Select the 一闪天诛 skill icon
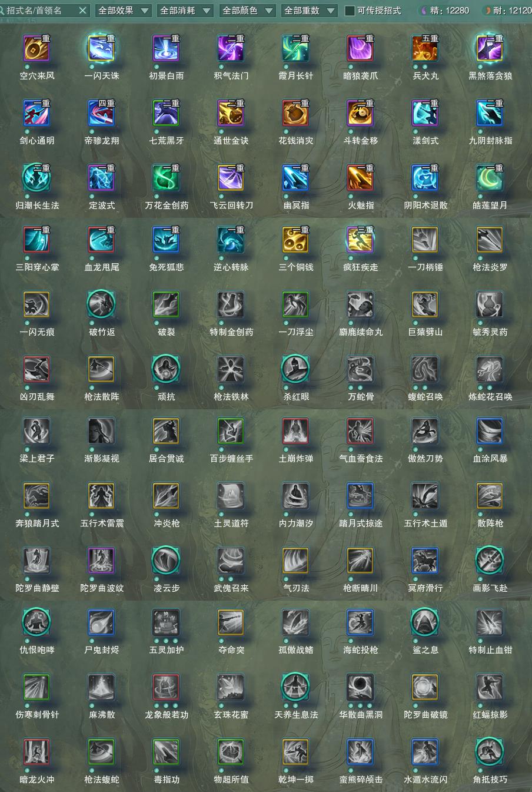532x792 pixels. point(101,49)
